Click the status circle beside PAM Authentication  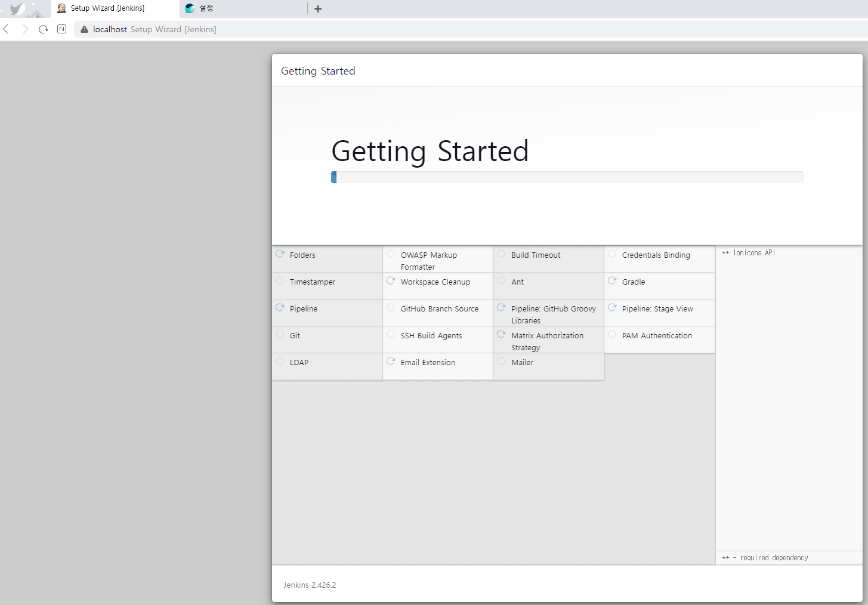[612, 334]
